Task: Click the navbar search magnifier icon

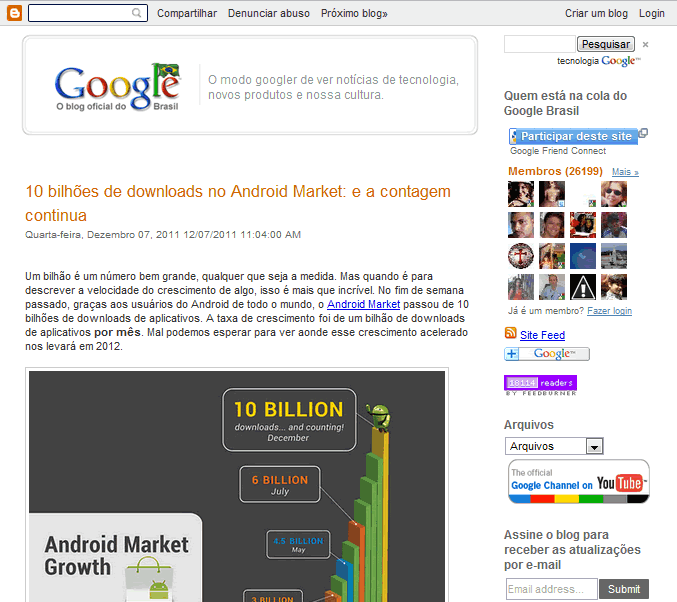Action: (x=137, y=14)
